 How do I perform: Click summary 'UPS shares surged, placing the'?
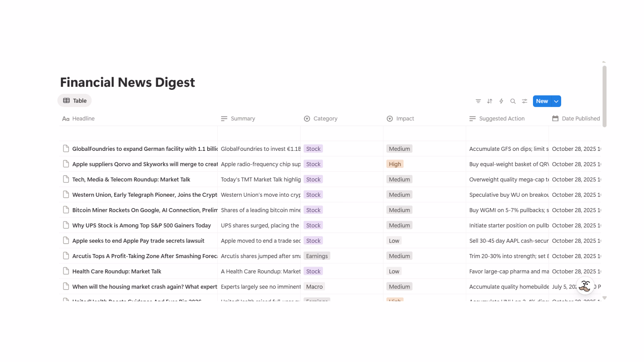(x=260, y=226)
